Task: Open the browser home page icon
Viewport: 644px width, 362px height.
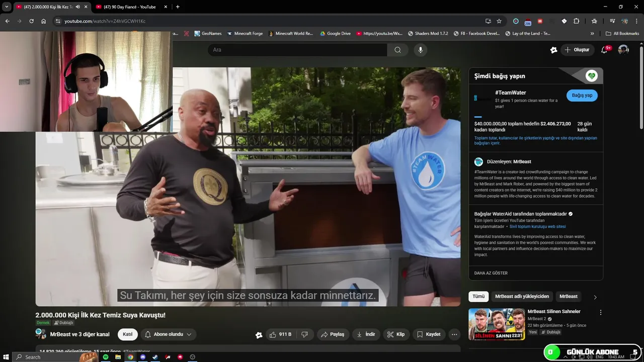Action: point(44,21)
